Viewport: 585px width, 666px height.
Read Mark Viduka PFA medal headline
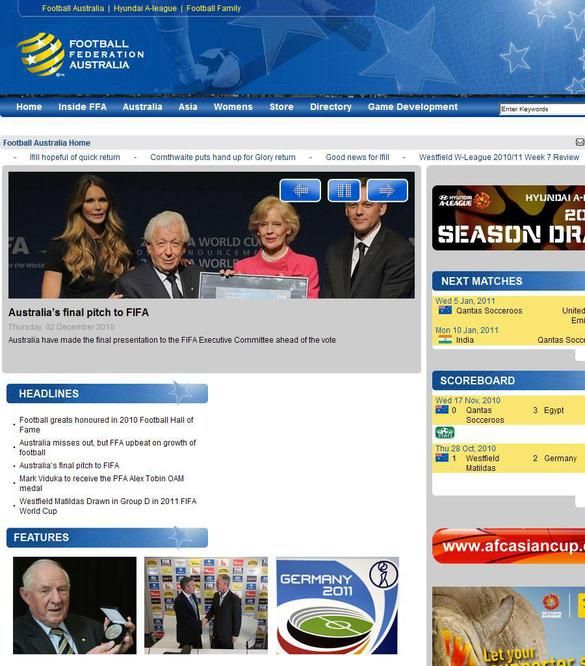(102, 483)
